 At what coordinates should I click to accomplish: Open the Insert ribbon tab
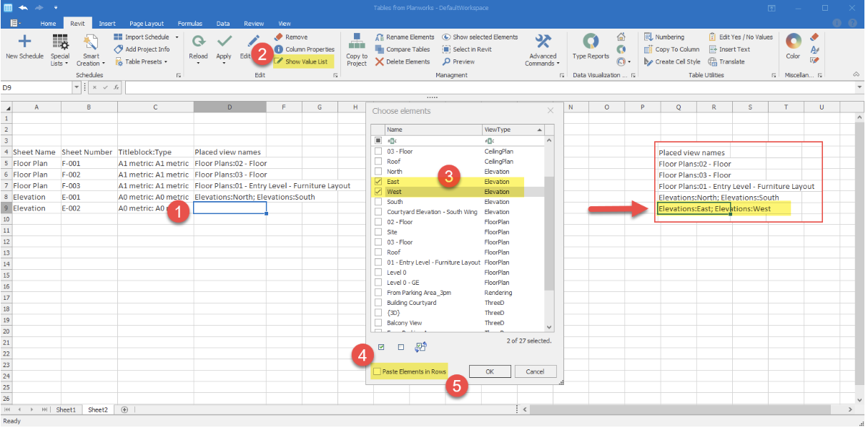(x=107, y=23)
